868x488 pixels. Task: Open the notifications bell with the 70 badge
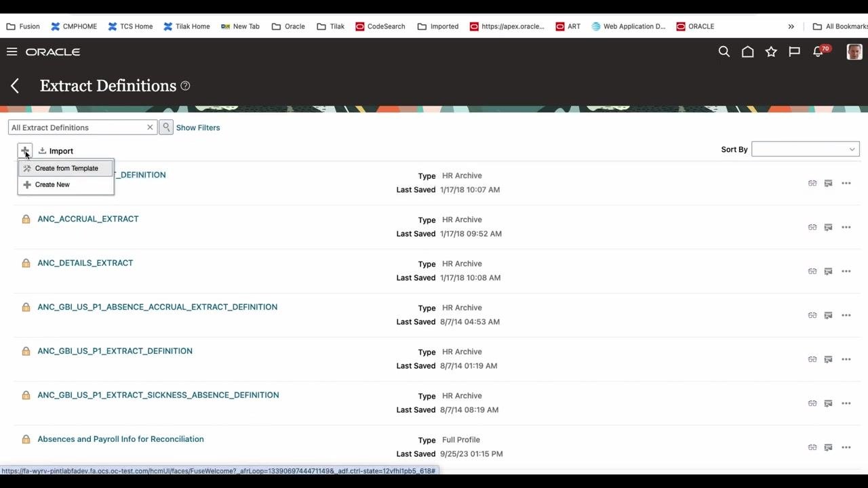tap(819, 52)
